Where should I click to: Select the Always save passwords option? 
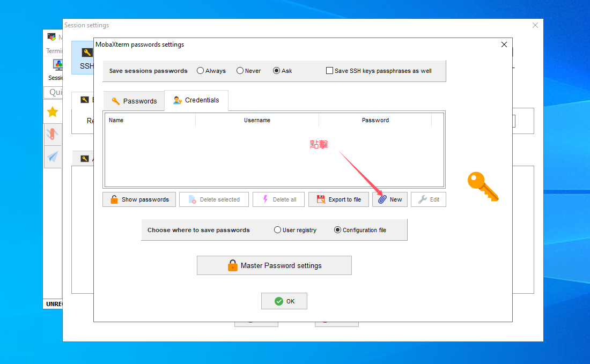201,71
